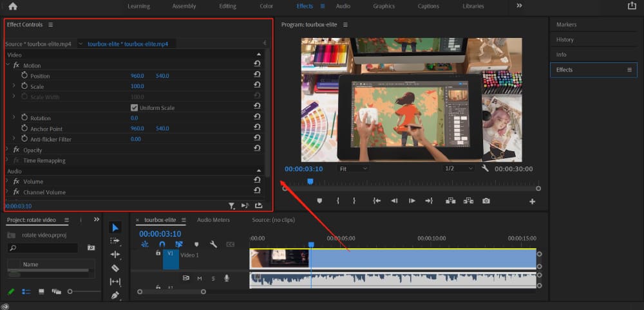This screenshot has height=310, width=644.
Task: Expand the Opacity effect properties
Action: 7,150
